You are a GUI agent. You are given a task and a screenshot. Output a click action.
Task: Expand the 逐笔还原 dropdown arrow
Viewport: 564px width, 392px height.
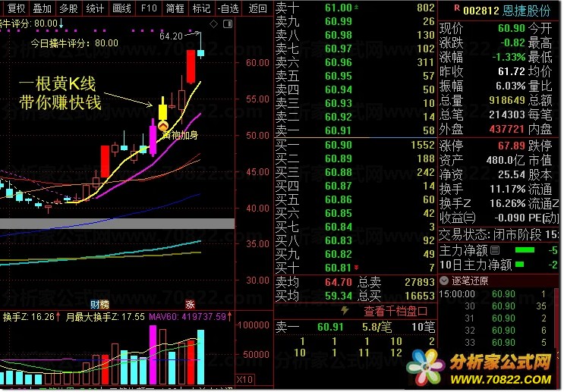click(444, 281)
